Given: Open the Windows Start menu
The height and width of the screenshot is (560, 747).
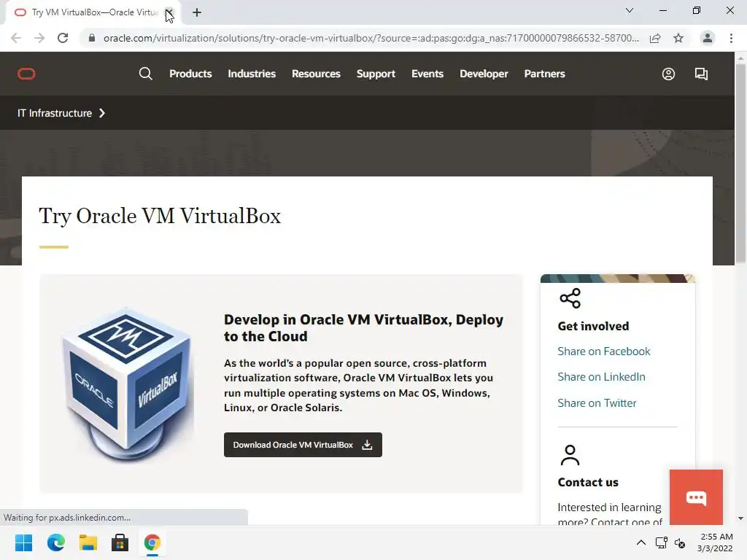Looking at the screenshot, I should click(x=24, y=542).
